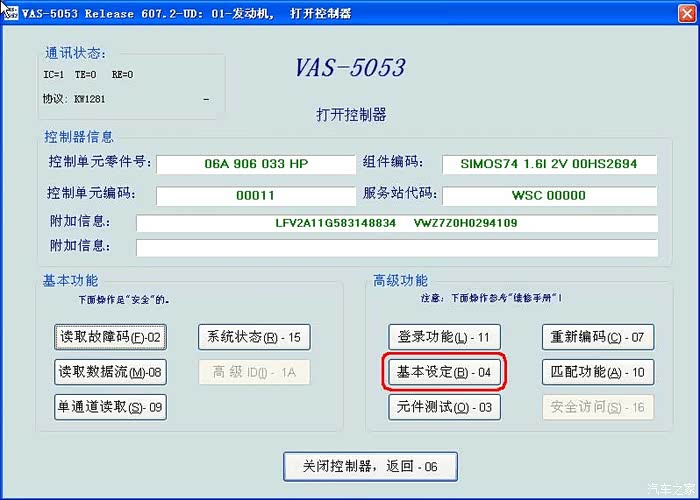Click the protocol text 协议: KW1281

click(x=74, y=99)
